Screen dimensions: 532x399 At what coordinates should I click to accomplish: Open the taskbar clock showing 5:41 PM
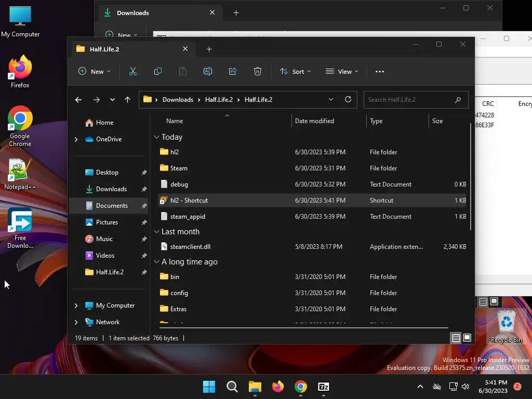(x=493, y=387)
